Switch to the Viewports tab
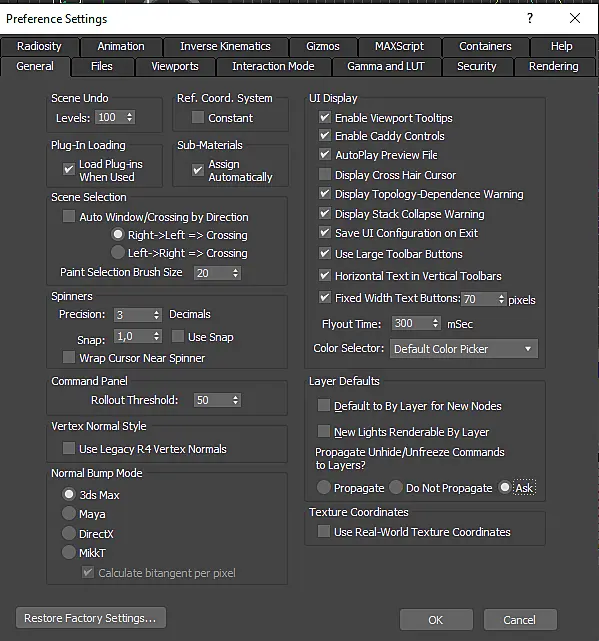The image size is (599, 641). (175, 66)
